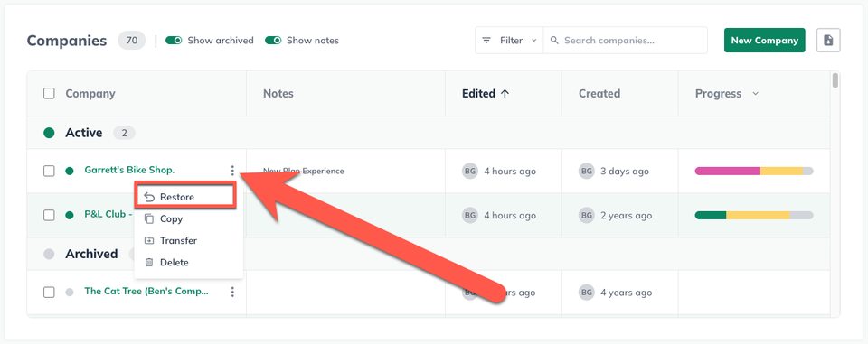This screenshot has height=344, width=868.
Task: Open P&L Club company link
Action: pos(108,214)
